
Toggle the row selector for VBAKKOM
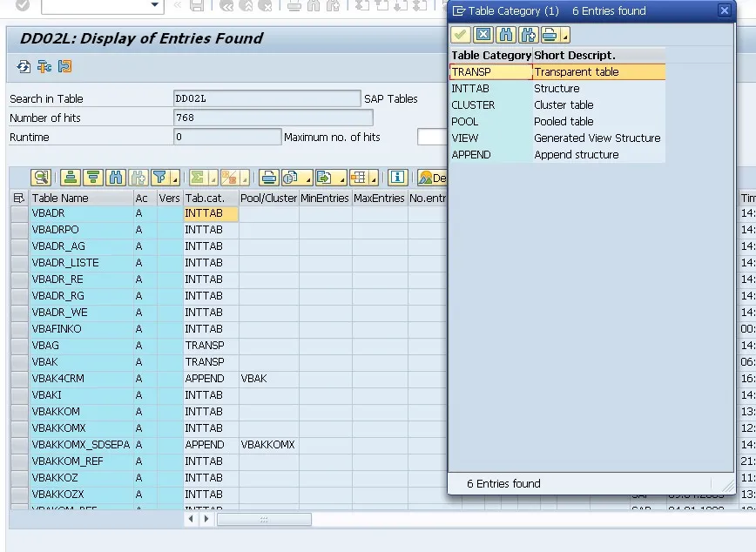(x=19, y=412)
